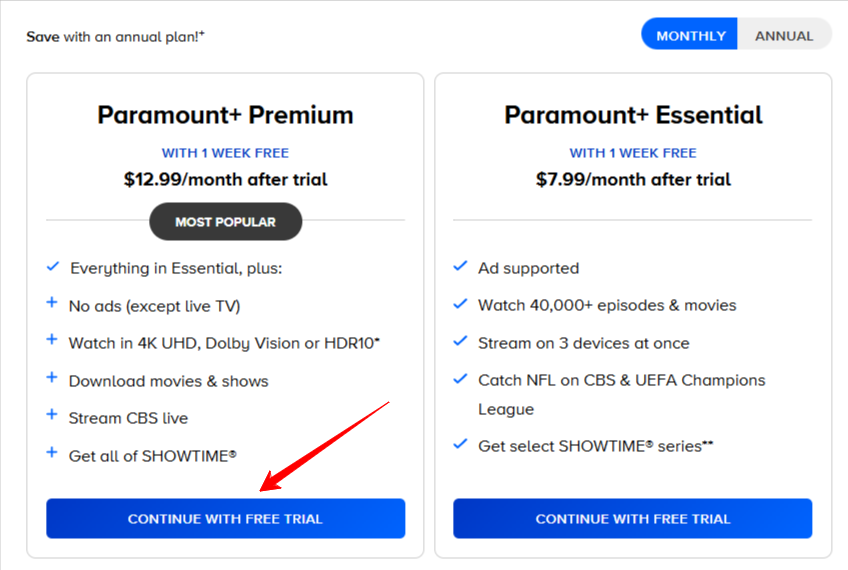Click checkmark beside Watch 40,000+ episodes
The image size is (848, 570).
pos(460,304)
